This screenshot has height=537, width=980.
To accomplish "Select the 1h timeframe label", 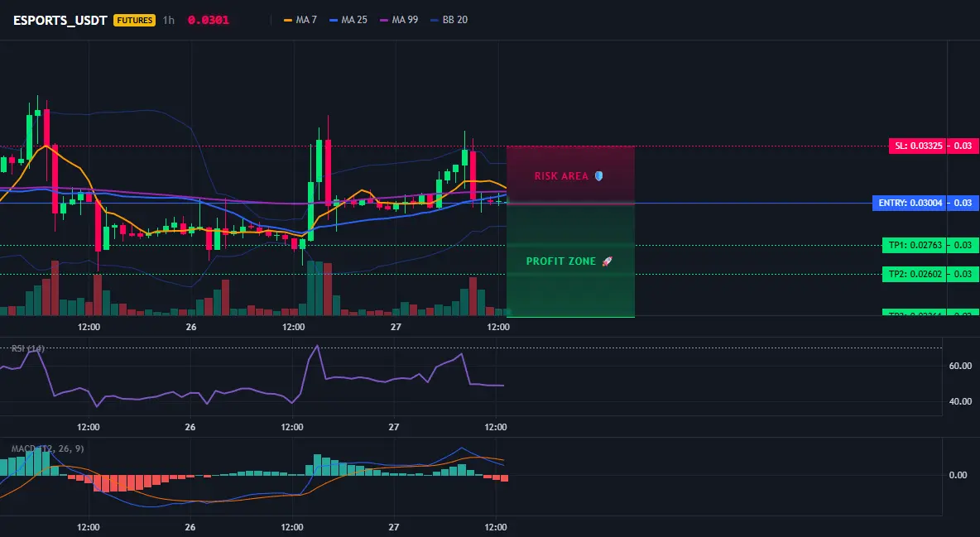I will 169,20.
